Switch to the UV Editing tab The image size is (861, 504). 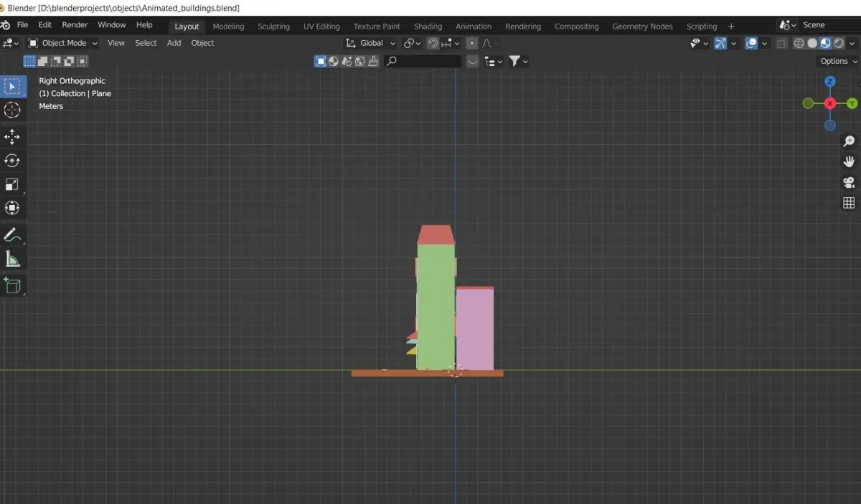(321, 27)
